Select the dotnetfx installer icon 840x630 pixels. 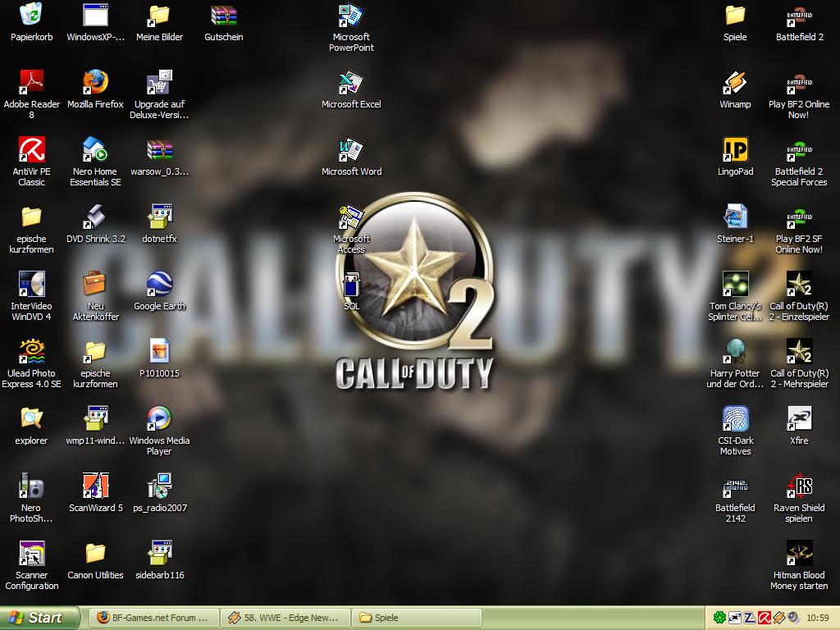(x=159, y=217)
